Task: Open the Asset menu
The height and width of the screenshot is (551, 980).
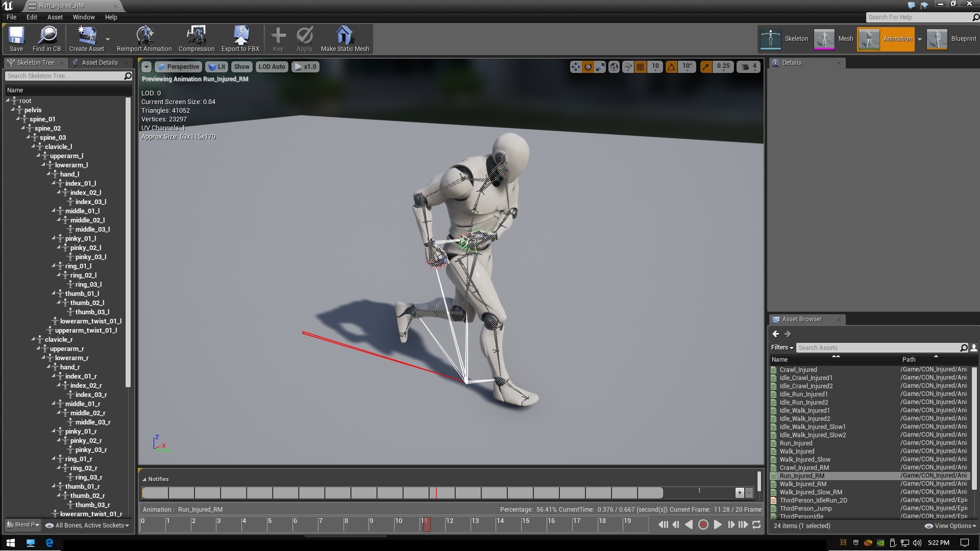Action: (x=55, y=17)
